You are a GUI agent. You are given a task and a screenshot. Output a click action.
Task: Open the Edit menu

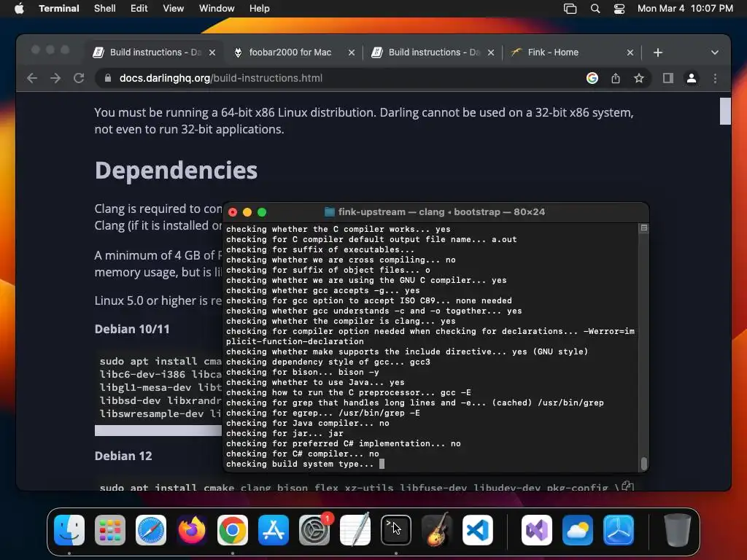139,9
